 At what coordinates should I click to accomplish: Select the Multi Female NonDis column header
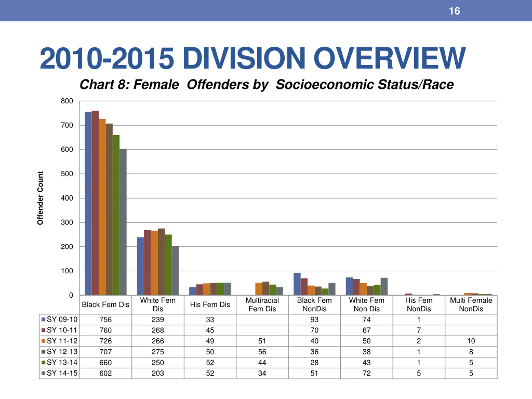[471, 304]
